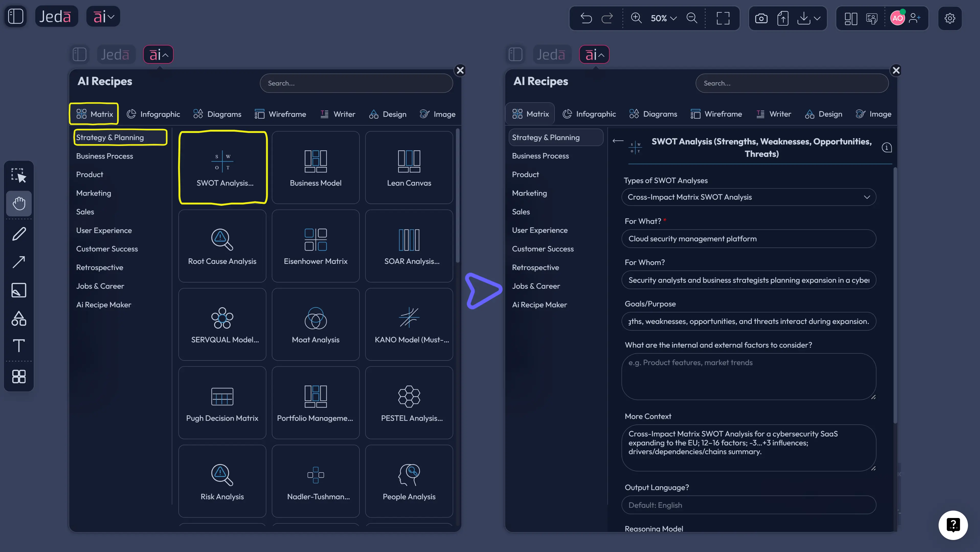Click the camera snapshot icon
The height and width of the screenshot is (552, 980).
(761, 18)
